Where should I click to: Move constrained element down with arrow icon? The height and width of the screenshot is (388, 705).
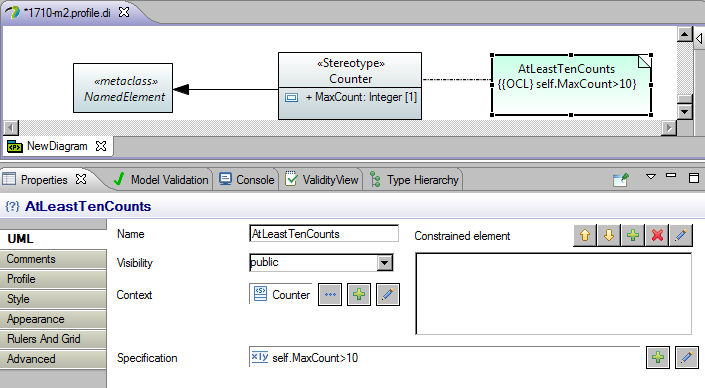coord(609,235)
